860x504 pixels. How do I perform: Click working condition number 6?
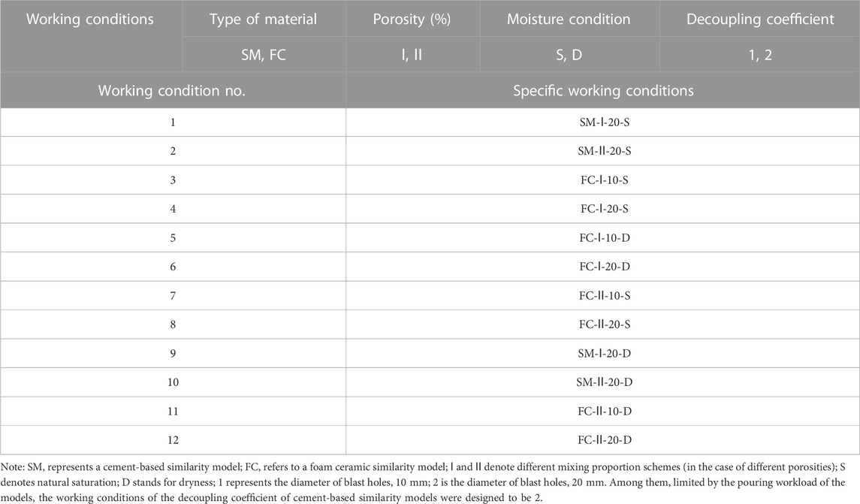pos(173,267)
